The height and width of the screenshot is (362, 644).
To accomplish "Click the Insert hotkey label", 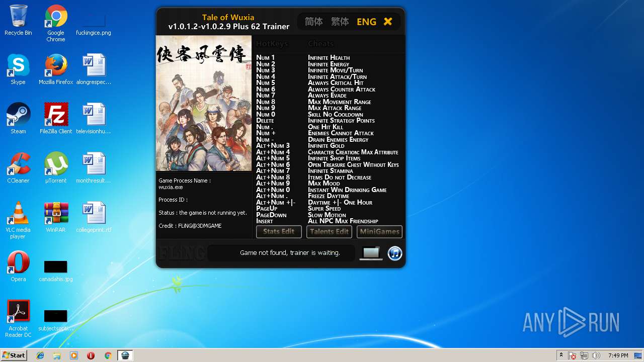I will coord(265,221).
